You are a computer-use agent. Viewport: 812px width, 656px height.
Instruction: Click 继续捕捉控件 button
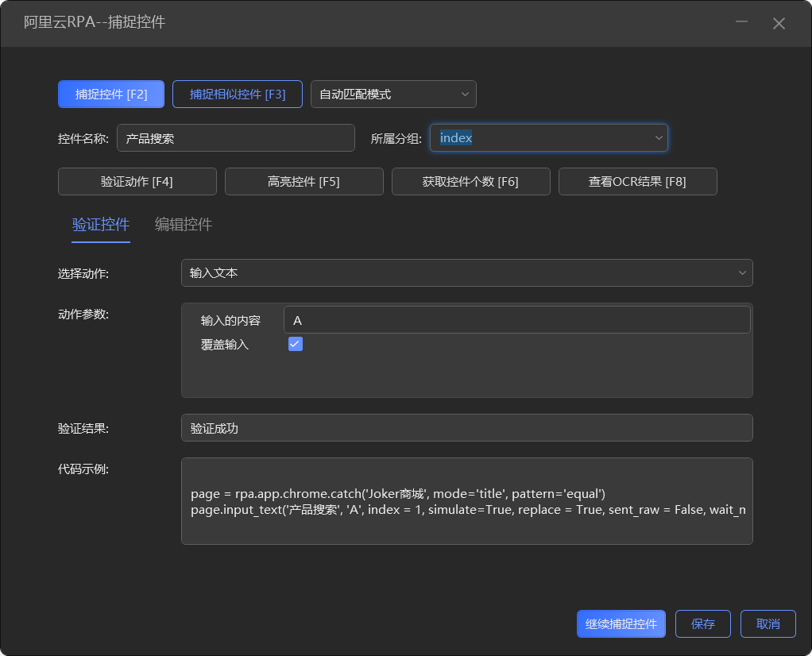621,624
